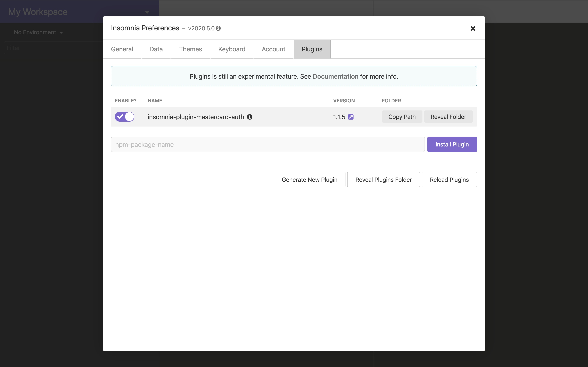Click the info icon next to version v2020.5.0
588x367 pixels.
[x=218, y=28]
